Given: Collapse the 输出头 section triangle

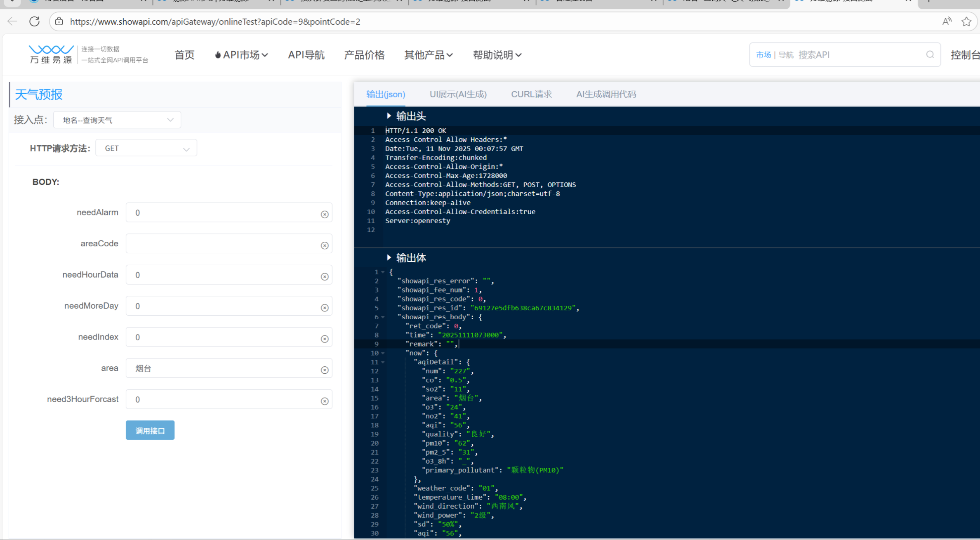Looking at the screenshot, I should point(389,116).
